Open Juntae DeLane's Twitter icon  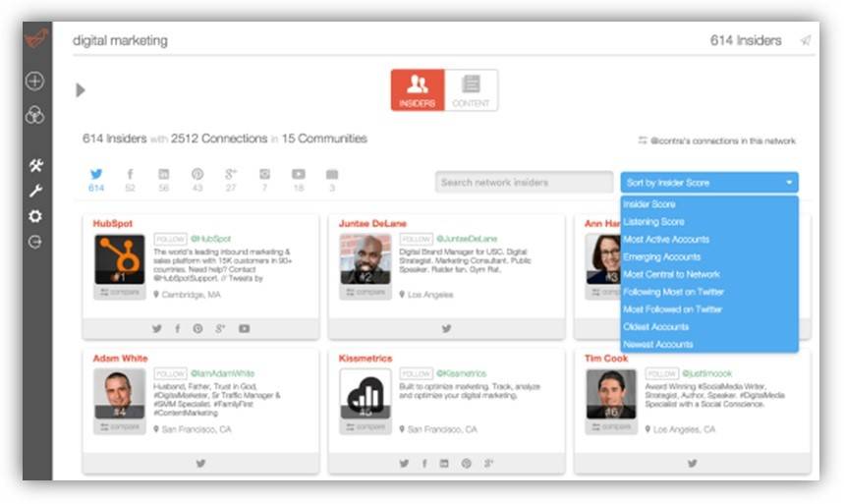point(446,328)
